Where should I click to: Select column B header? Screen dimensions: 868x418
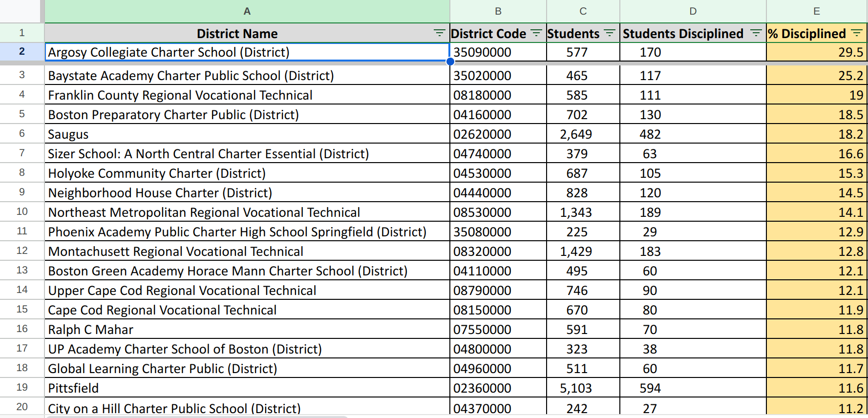[x=498, y=11]
